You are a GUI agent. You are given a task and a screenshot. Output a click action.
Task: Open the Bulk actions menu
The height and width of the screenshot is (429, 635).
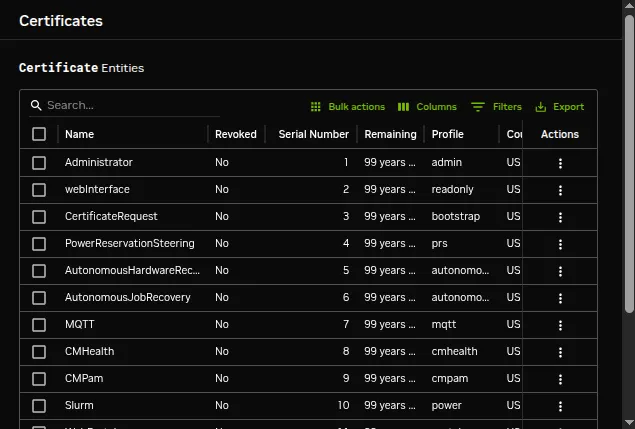(x=347, y=107)
